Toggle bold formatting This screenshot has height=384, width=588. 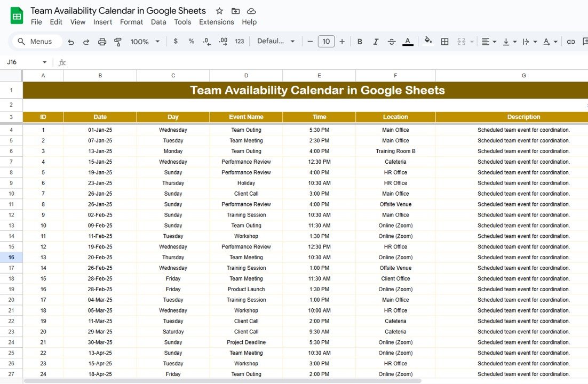(x=360, y=42)
